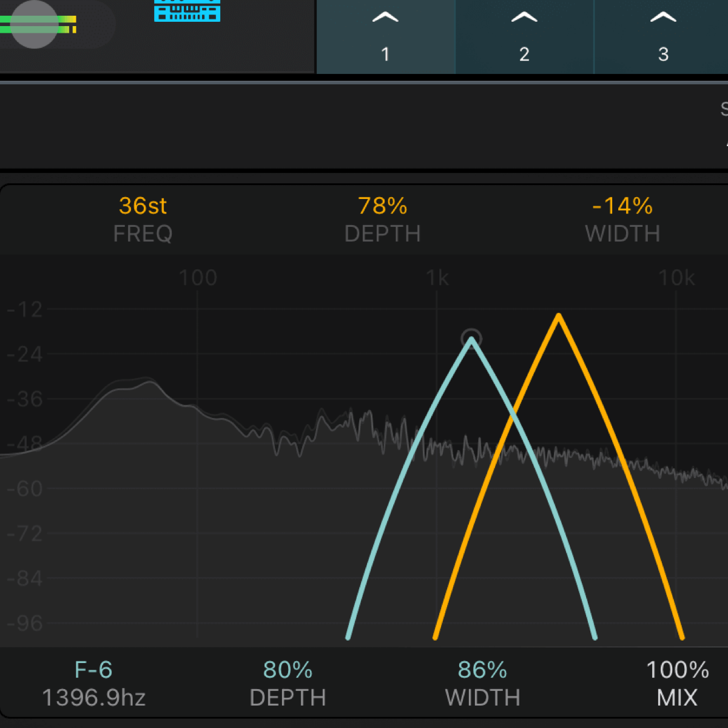Click the 1k frequency grid label
The width and height of the screenshot is (728, 728).
[x=437, y=278]
